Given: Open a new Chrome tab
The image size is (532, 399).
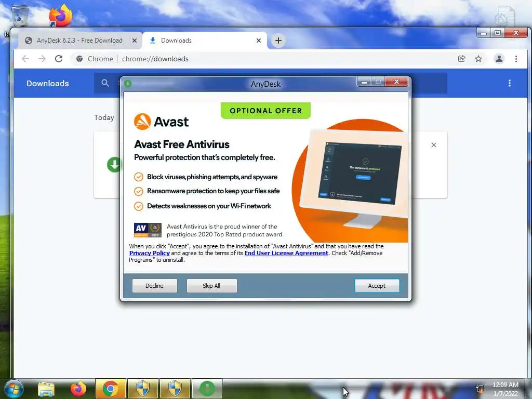Looking at the screenshot, I should pos(278,41).
